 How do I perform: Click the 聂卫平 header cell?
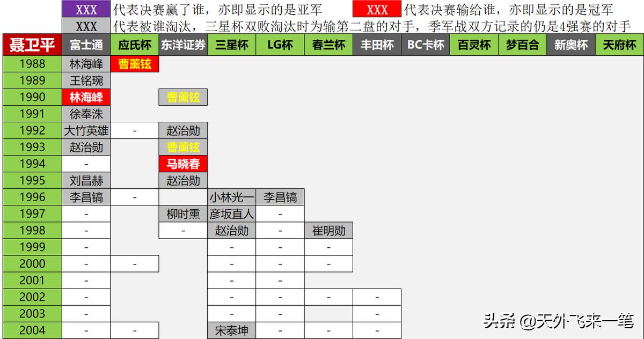point(32,45)
